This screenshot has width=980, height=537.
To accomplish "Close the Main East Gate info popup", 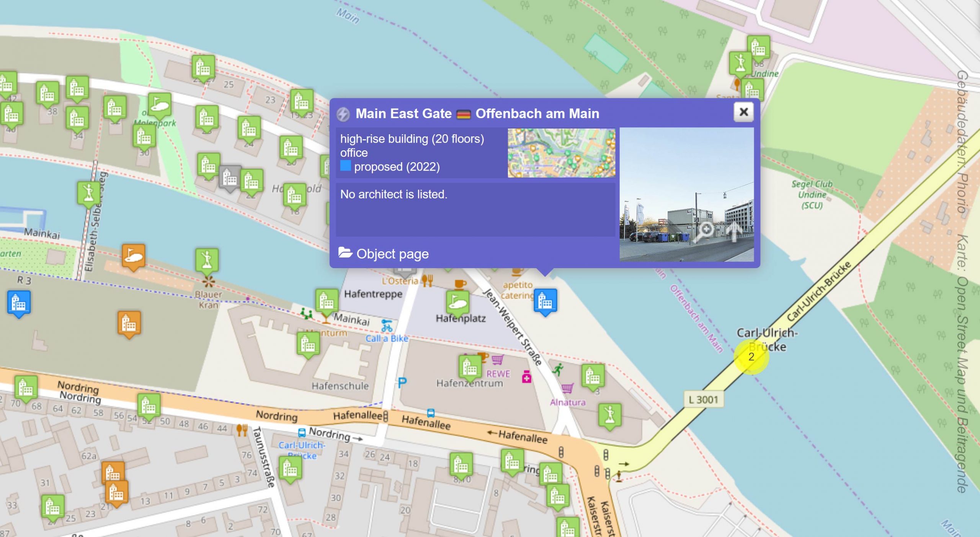I will pos(743,112).
